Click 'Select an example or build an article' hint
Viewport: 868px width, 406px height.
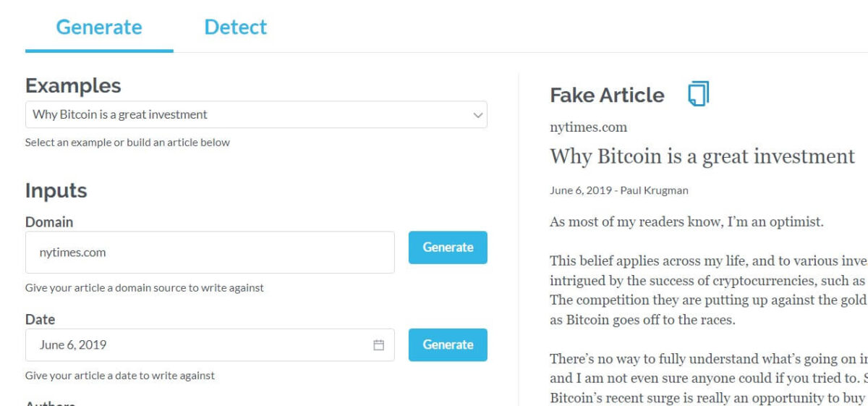[x=127, y=143]
